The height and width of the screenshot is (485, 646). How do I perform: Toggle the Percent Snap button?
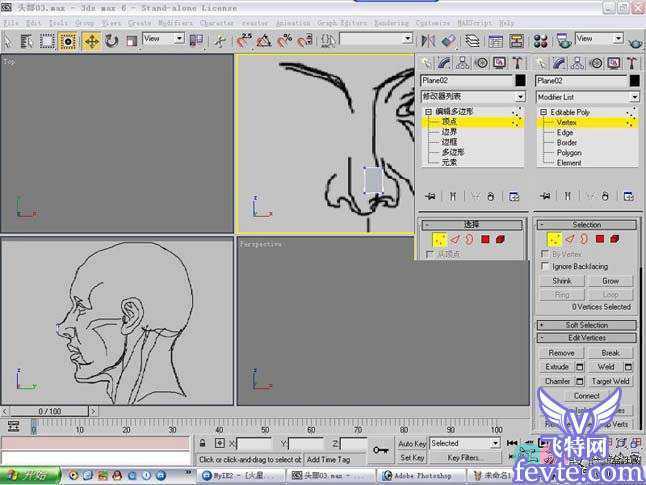coord(285,41)
